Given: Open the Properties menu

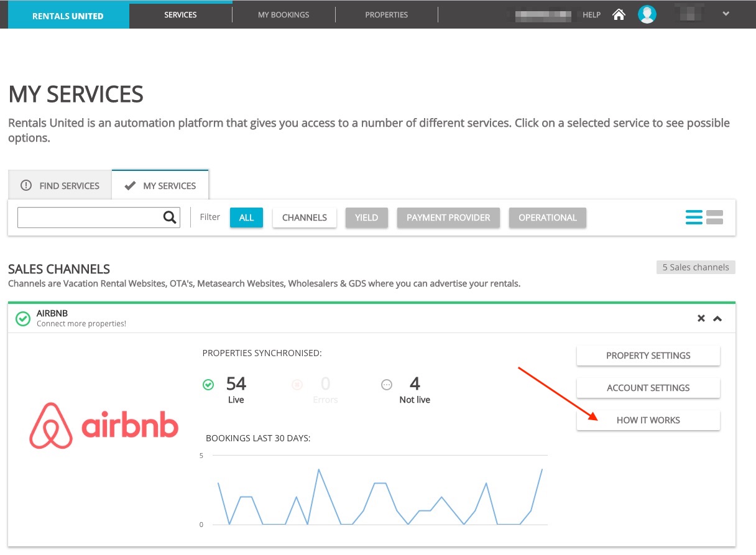Looking at the screenshot, I should pos(387,14).
